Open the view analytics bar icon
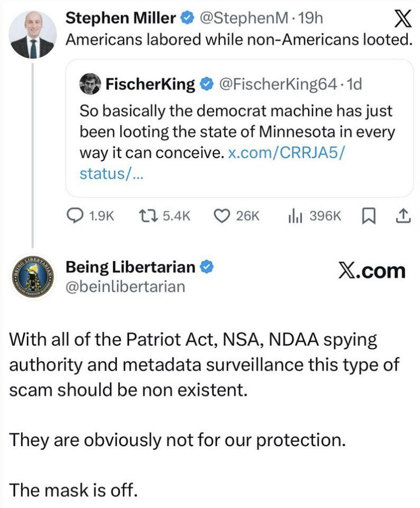The image size is (420, 508). [x=295, y=216]
